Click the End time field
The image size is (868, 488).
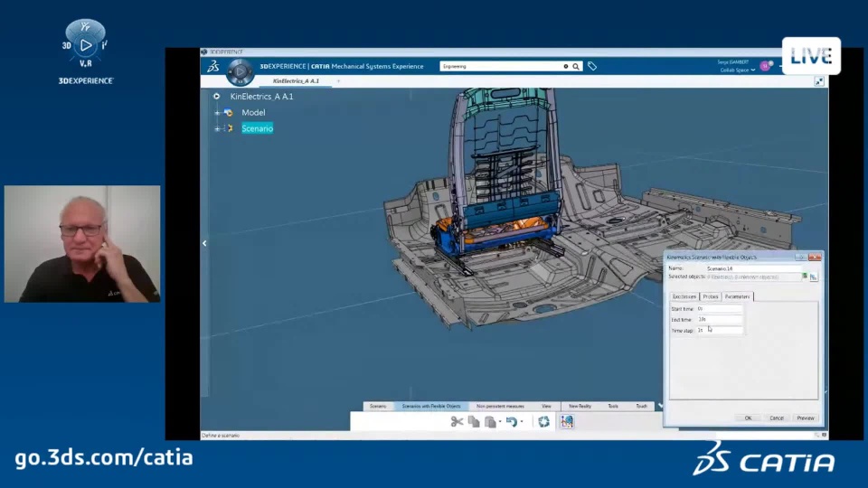719,319
